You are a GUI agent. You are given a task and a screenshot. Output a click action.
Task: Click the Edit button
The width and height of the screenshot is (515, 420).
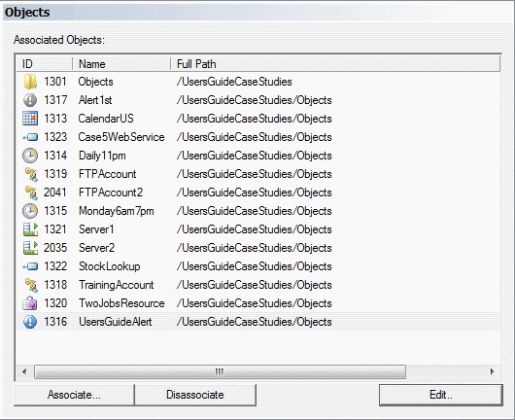pos(441,395)
